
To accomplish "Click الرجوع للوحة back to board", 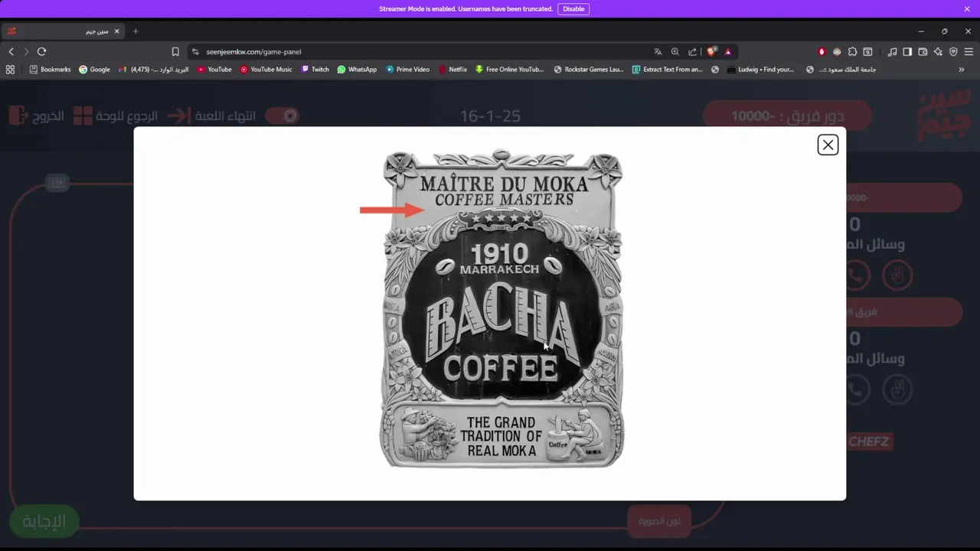I will [115, 116].
